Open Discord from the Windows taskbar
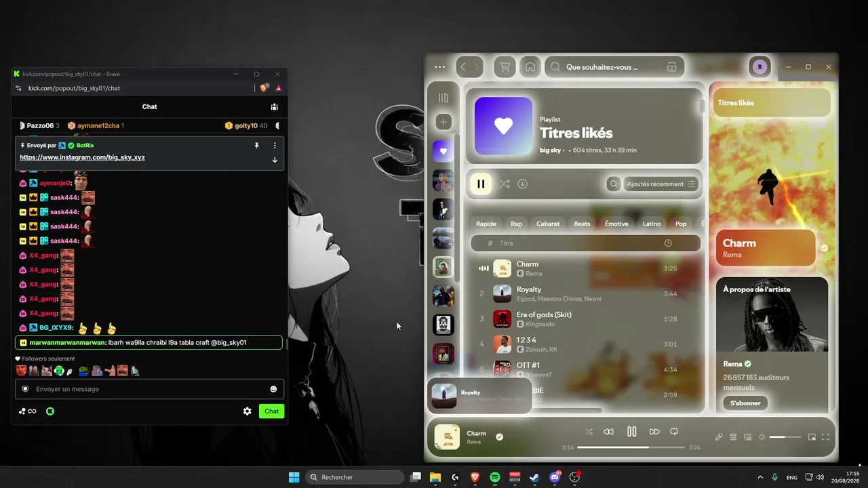868x488 pixels. (555, 477)
